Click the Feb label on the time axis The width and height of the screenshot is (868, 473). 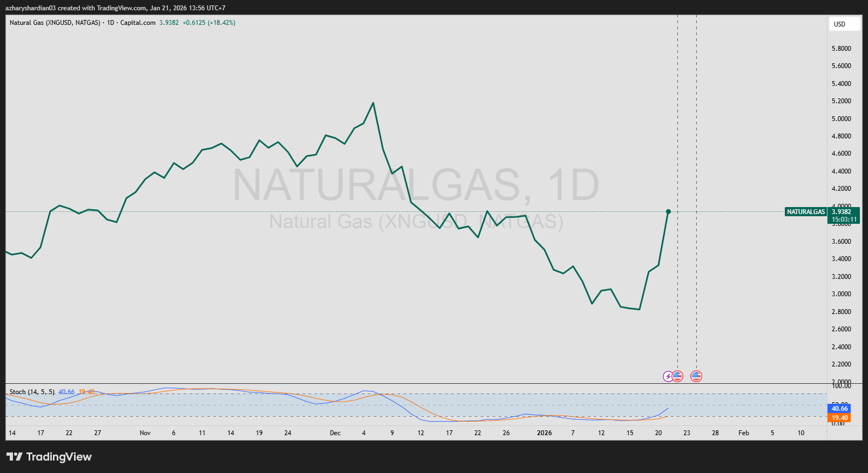point(743,433)
